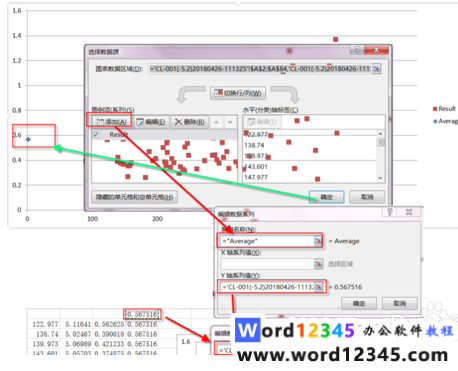Move series up with the up arrow
Viewport: 458px width, 371px height.
216,122
